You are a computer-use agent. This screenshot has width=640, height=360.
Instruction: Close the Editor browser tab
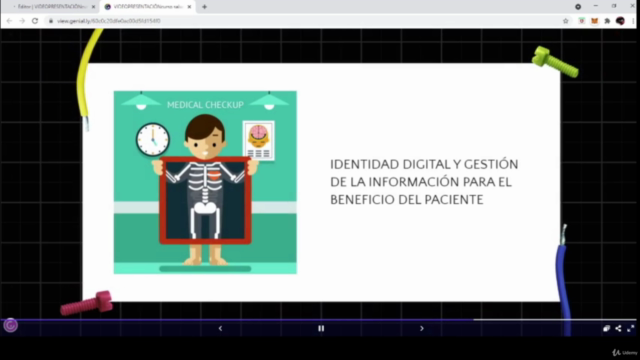click(93, 7)
